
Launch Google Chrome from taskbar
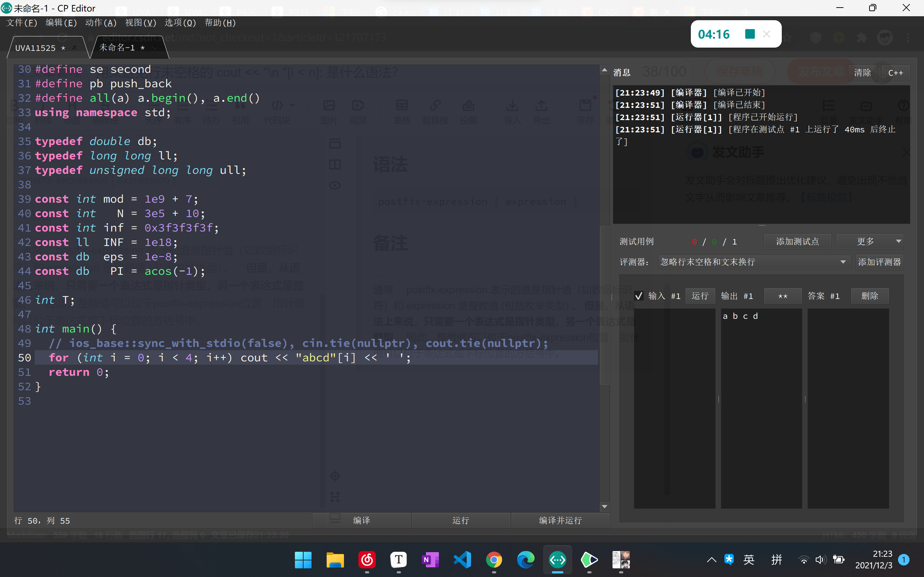point(494,560)
